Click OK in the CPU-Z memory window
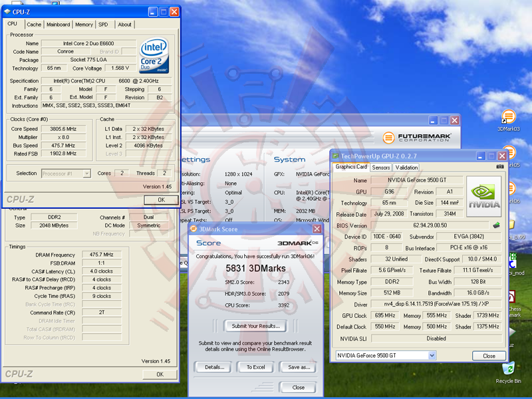The image size is (532, 399). [x=160, y=374]
